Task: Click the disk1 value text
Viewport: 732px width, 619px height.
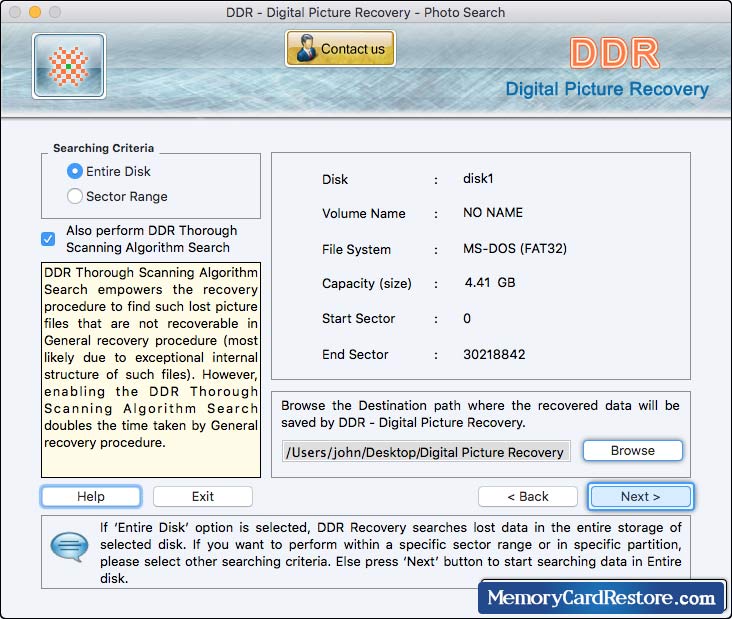Action: (x=478, y=178)
